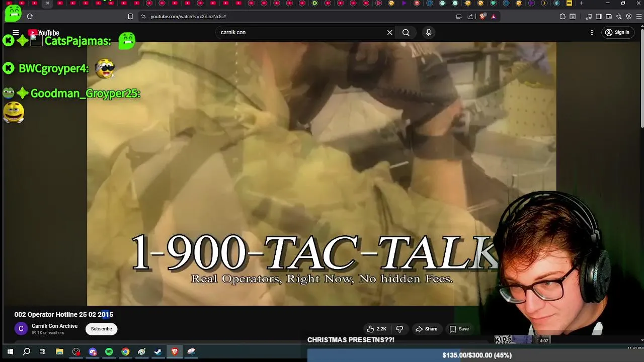Open the Carnik Con Archive channel avatar

[x=21, y=329]
